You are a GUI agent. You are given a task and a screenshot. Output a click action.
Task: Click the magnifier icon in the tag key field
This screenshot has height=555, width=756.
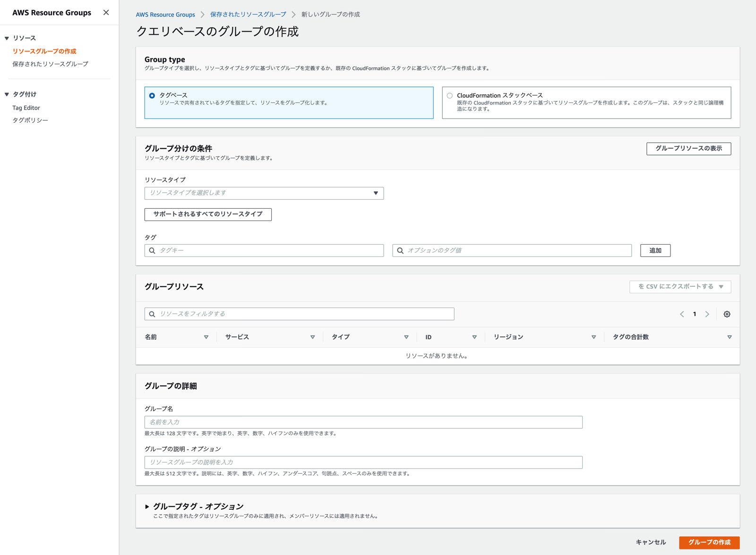click(152, 250)
